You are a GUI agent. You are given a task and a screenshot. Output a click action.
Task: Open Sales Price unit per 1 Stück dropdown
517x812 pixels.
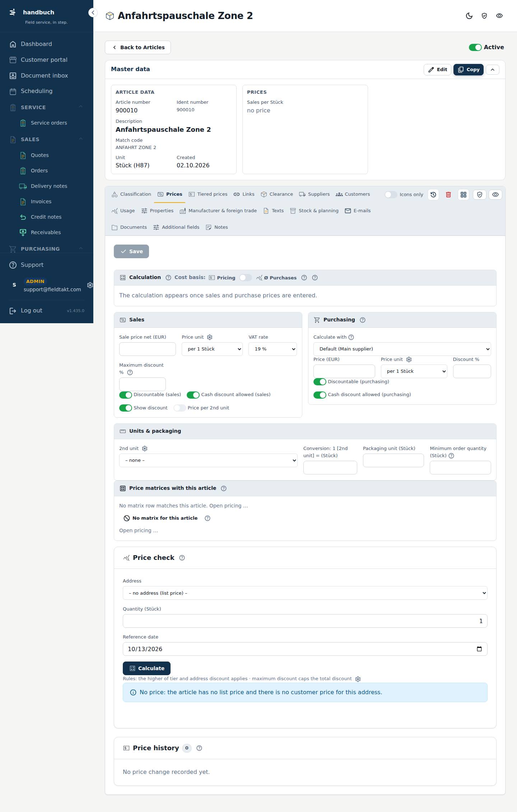[212, 349]
